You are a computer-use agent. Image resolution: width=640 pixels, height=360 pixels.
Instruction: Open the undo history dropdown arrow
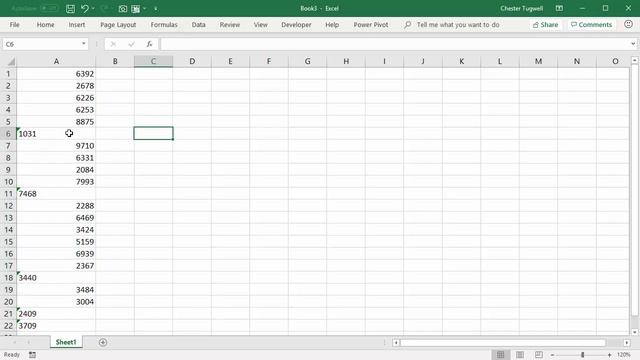pyautogui.click(x=93, y=9)
